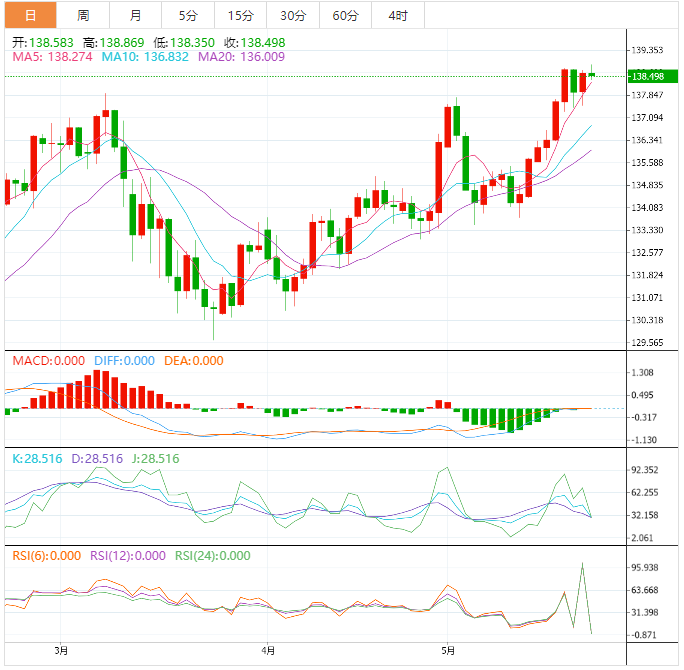This screenshot has width=684, height=670.
Task: Click the K: 28.516 KDJ label
Action: point(37,459)
